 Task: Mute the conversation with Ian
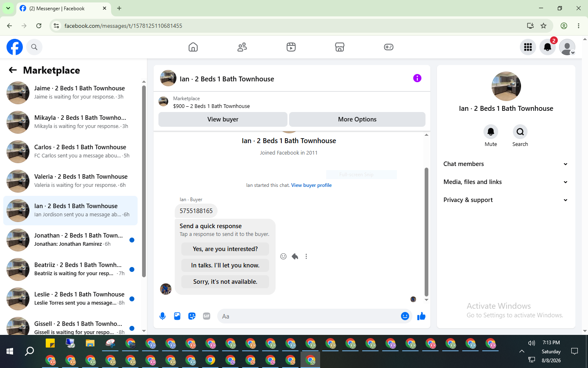click(x=491, y=132)
